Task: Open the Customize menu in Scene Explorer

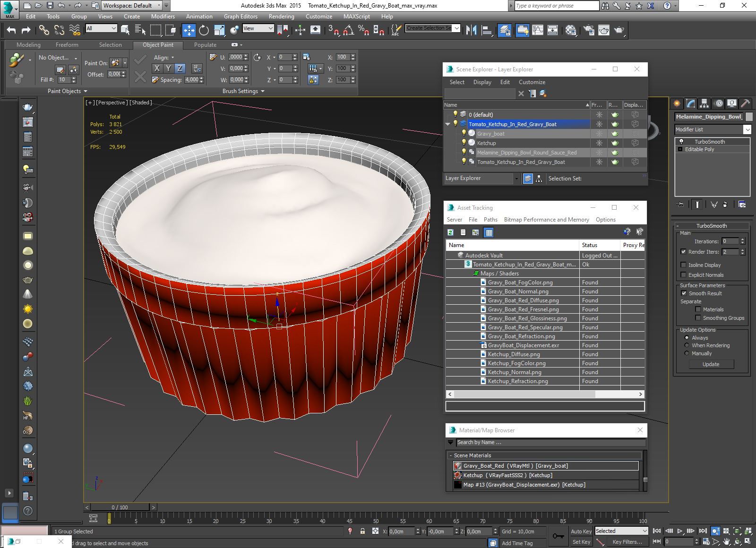Action: [532, 82]
